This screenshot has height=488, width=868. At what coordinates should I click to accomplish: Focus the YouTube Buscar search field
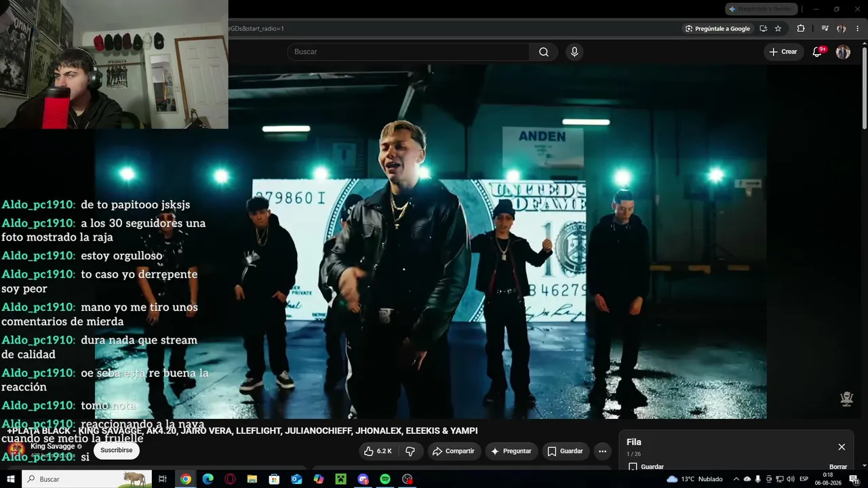[408, 52]
